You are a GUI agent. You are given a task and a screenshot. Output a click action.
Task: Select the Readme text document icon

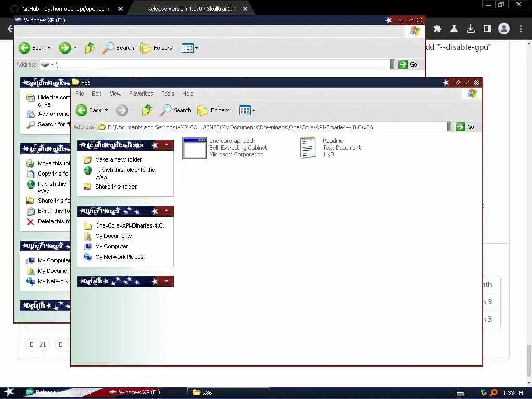coord(308,147)
